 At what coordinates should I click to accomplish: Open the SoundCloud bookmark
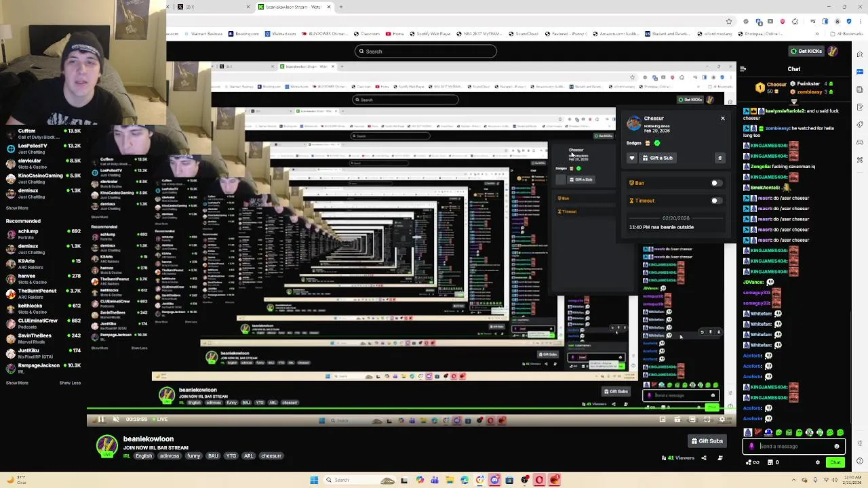click(x=524, y=34)
